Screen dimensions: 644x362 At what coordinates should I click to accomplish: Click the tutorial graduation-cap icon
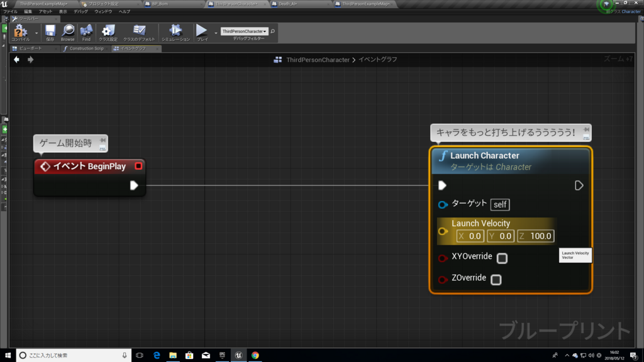pos(607,4)
